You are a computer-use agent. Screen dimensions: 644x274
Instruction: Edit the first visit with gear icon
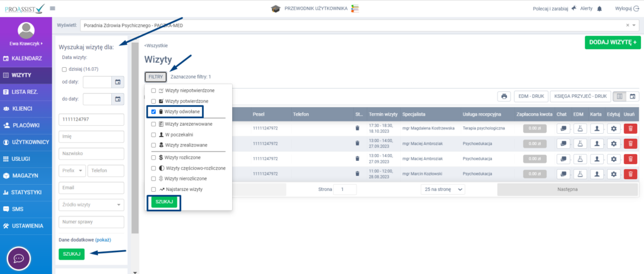613,128
